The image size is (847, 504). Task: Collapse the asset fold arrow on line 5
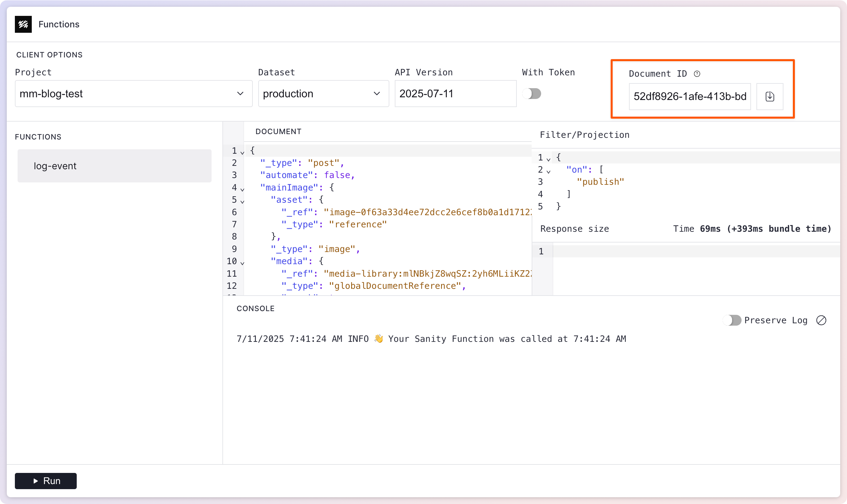(x=242, y=202)
